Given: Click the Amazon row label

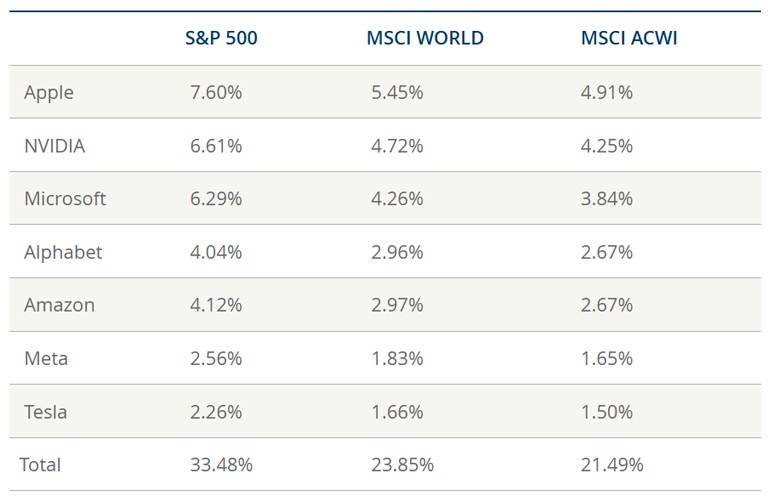Looking at the screenshot, I should click(60, 305).
